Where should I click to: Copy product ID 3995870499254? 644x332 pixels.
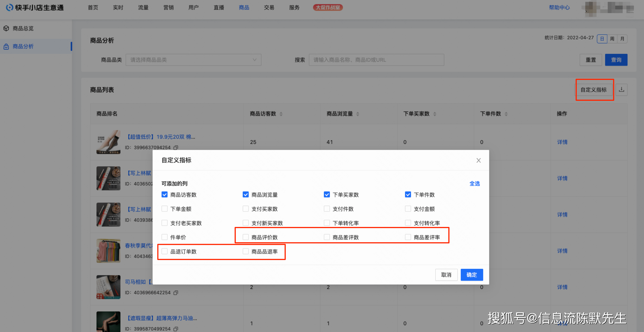coord(176,329)
